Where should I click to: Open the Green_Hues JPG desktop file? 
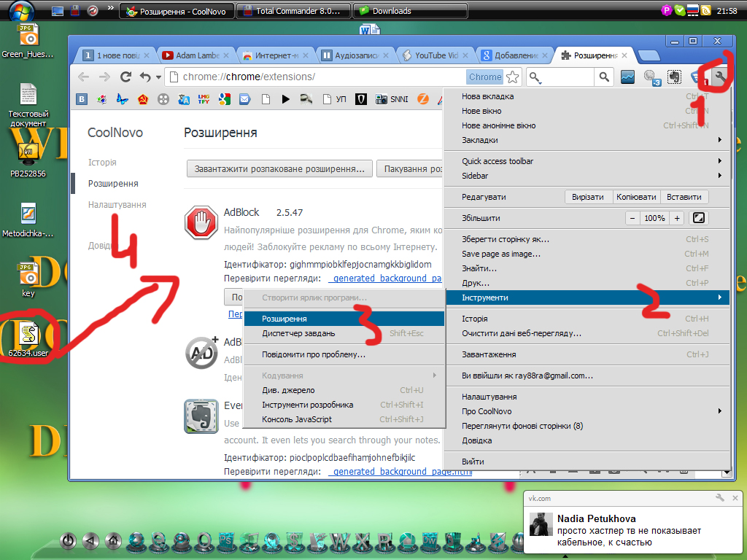pos(28,42)
